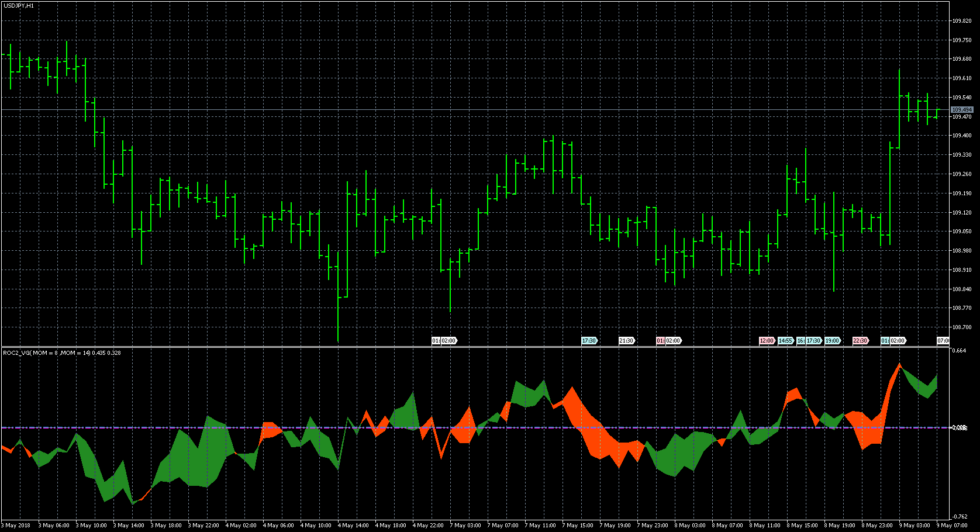Click the USDJPY,H1 chart title
Image resolution: width=980 pixels, height=532 pixels.
click(19, 5)
